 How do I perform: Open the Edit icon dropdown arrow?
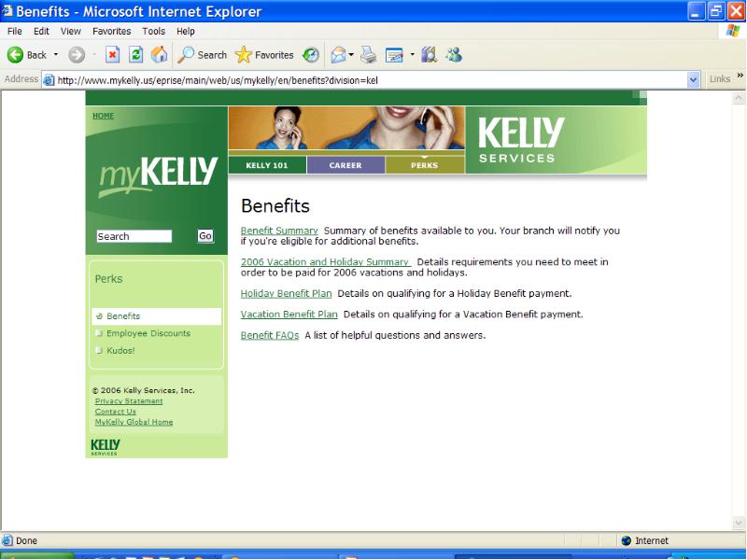pos(412,55)
